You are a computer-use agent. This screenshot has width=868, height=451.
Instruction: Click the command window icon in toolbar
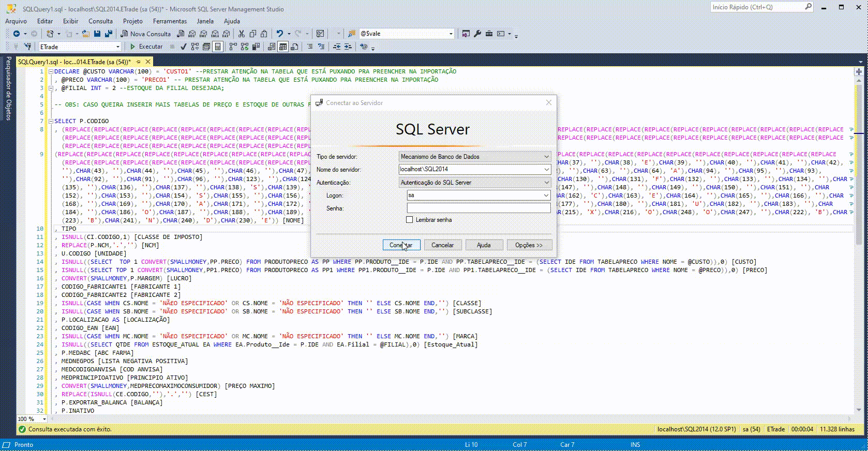(x=501, y=34)
